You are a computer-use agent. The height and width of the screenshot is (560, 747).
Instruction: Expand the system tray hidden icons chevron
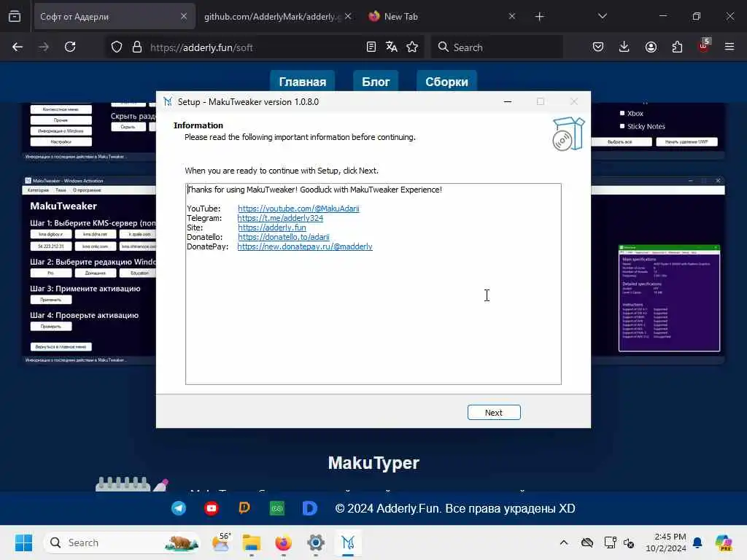click(564, 542)
